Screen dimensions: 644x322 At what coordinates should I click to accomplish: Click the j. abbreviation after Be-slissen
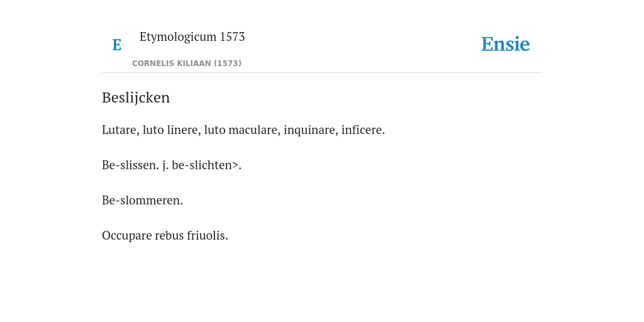click(x=165, y=165)
